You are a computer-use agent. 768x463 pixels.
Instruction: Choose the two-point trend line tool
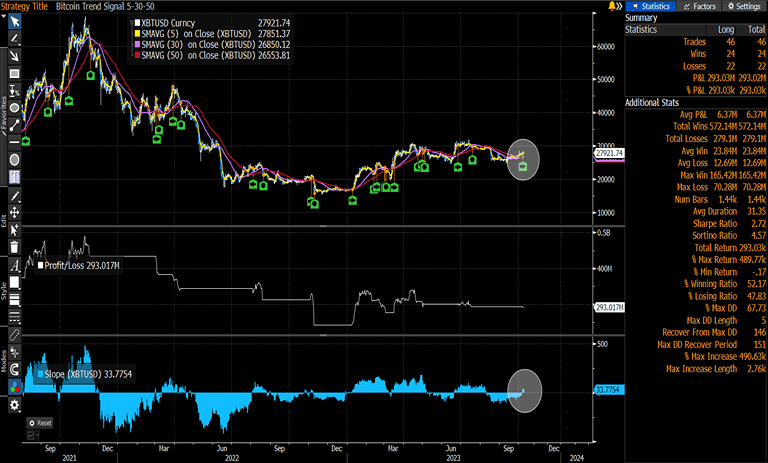(15, 125)
